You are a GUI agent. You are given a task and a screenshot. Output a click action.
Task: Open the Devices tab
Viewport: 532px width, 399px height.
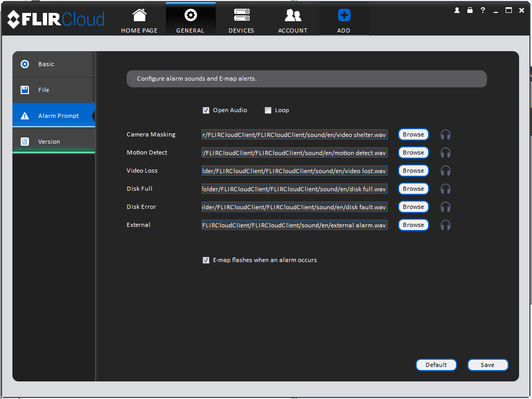[241, 20]
